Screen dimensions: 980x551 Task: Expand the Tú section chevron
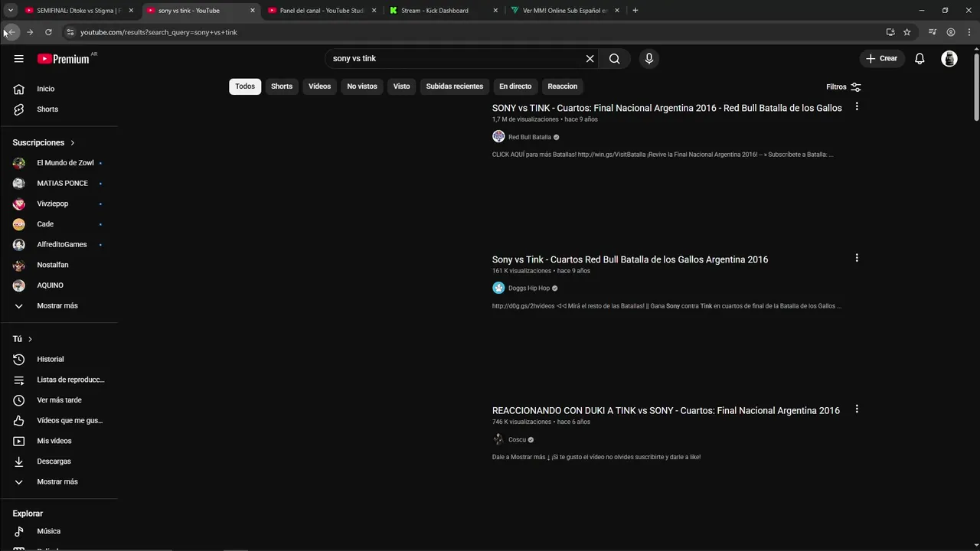(30, 339)
